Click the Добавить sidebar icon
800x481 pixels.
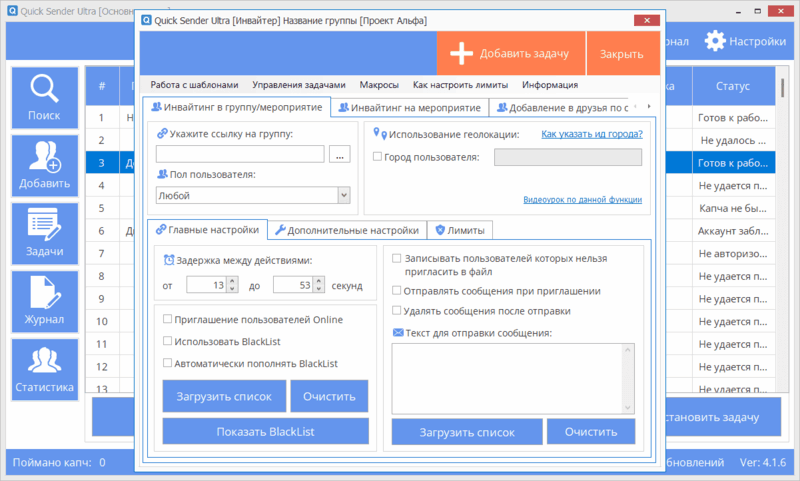pos(45,166)
